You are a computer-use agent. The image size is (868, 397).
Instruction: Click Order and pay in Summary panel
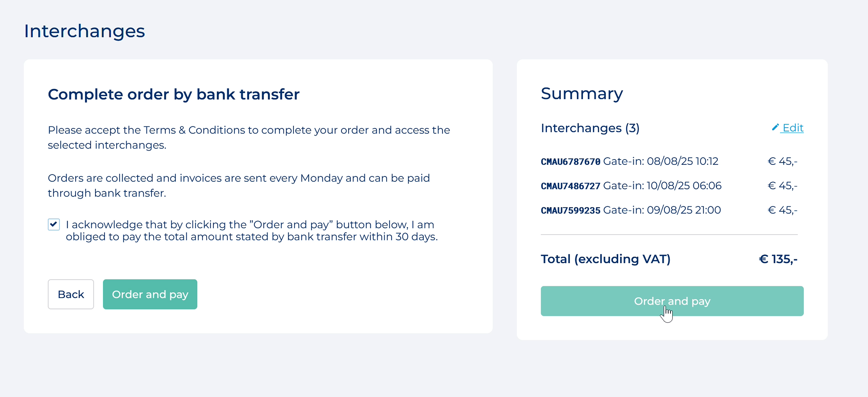tap(672, 301)
